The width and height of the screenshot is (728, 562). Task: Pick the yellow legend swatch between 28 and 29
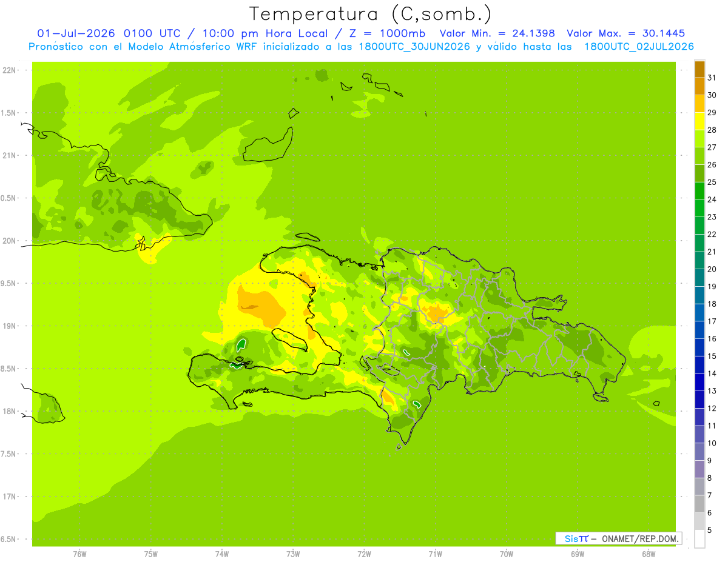click(x=699, y=121)
